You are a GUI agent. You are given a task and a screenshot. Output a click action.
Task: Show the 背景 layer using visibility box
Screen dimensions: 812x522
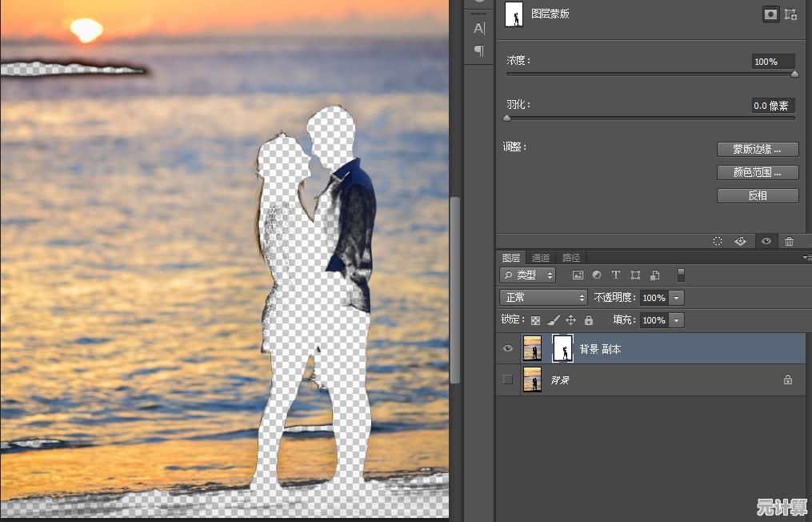pos(508,379)
